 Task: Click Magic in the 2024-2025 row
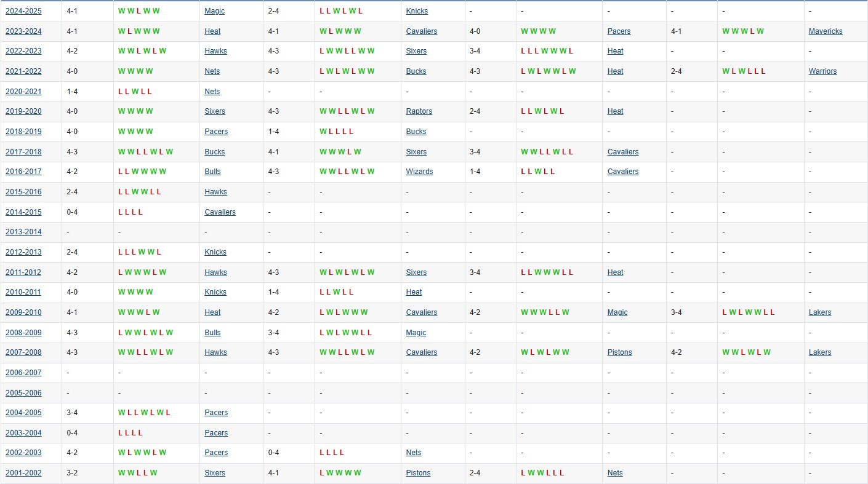(x=214, y=11)
